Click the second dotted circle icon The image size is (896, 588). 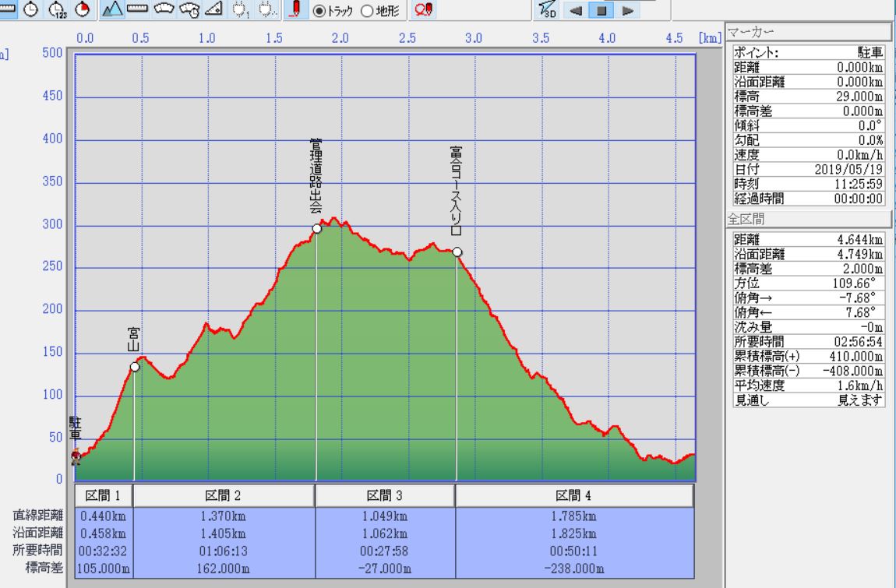pyautogui.click(x=266, y=9)
